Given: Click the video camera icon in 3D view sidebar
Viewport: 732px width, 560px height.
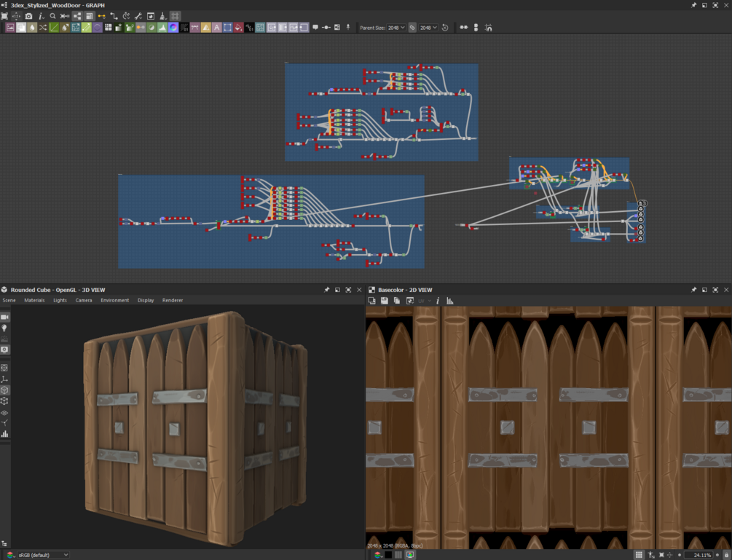Looking at the screenshot, I should (5, 318).
